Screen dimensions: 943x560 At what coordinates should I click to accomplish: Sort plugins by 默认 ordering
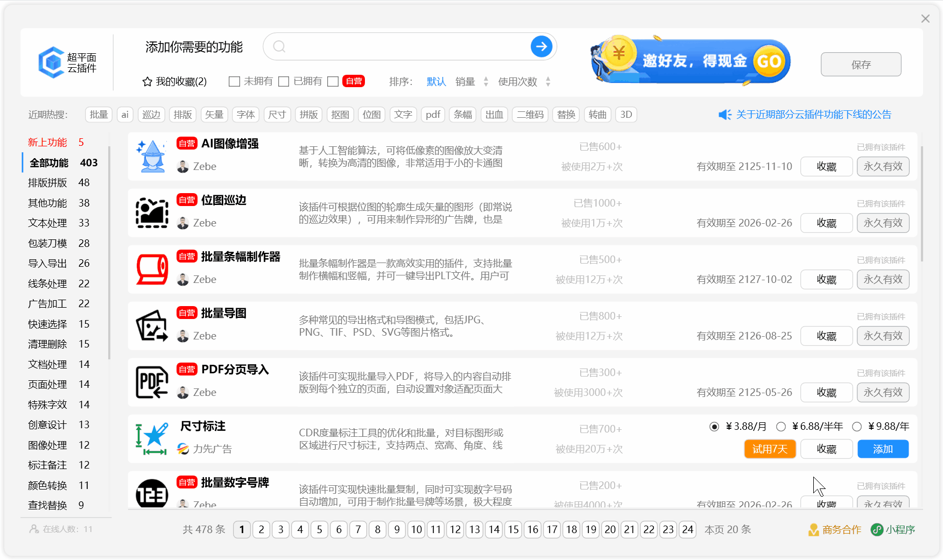(436, 81)
